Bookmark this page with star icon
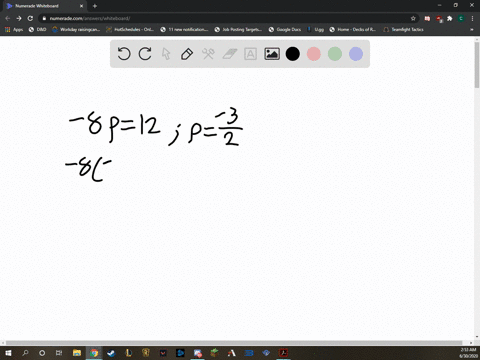 [x=413, y=18]
